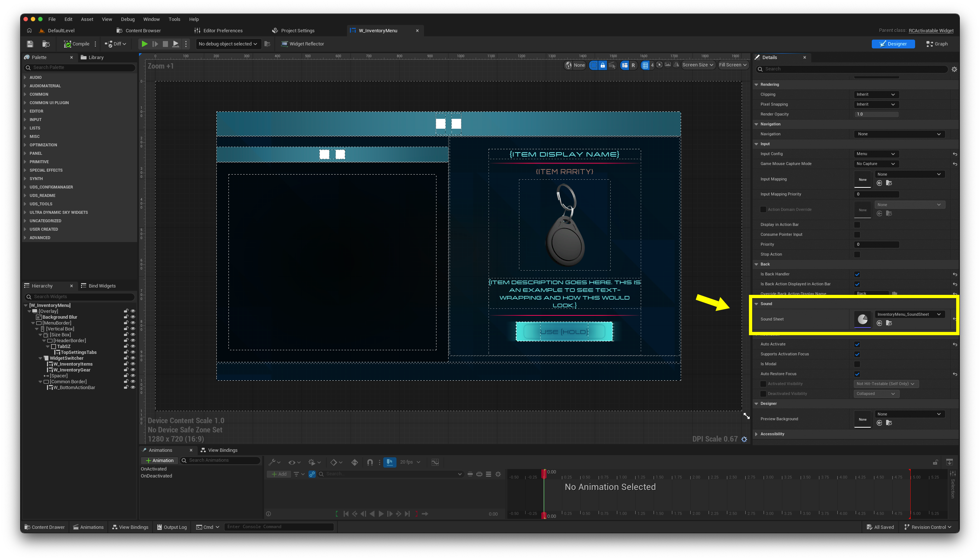Open the Screen Size dropdown
Image resolution: width=980 pixels, height=560 pixels.
pyautogui.click(x=697, y=65)
